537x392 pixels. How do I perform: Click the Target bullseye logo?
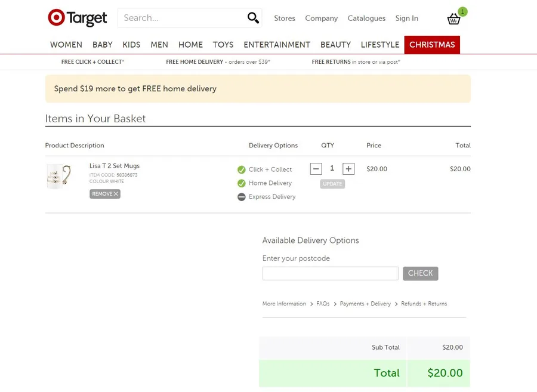coord(56,18)
